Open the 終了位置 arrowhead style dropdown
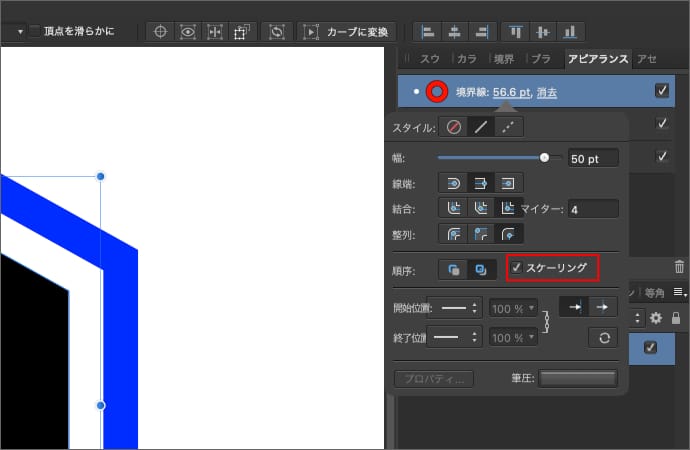This screenshot has width=690, height=450. point(455,338)
